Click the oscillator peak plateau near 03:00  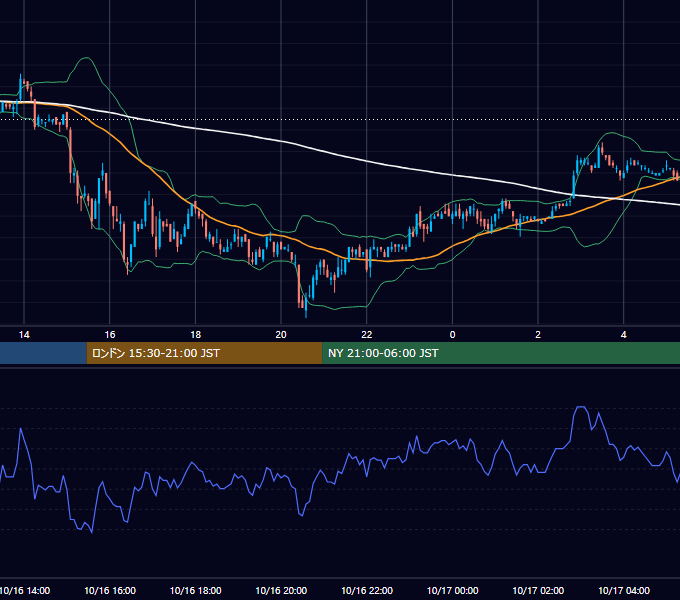pos(581,407)
